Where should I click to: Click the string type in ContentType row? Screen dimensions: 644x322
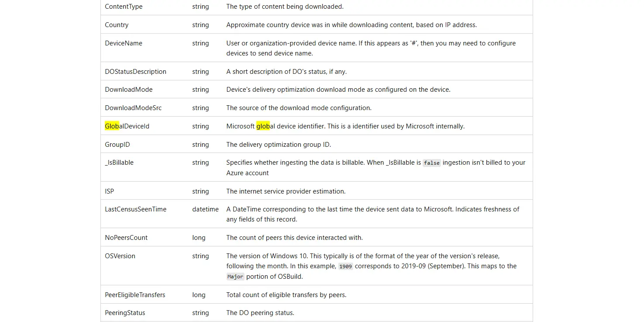pyautogui.click(x=200, y=7)
